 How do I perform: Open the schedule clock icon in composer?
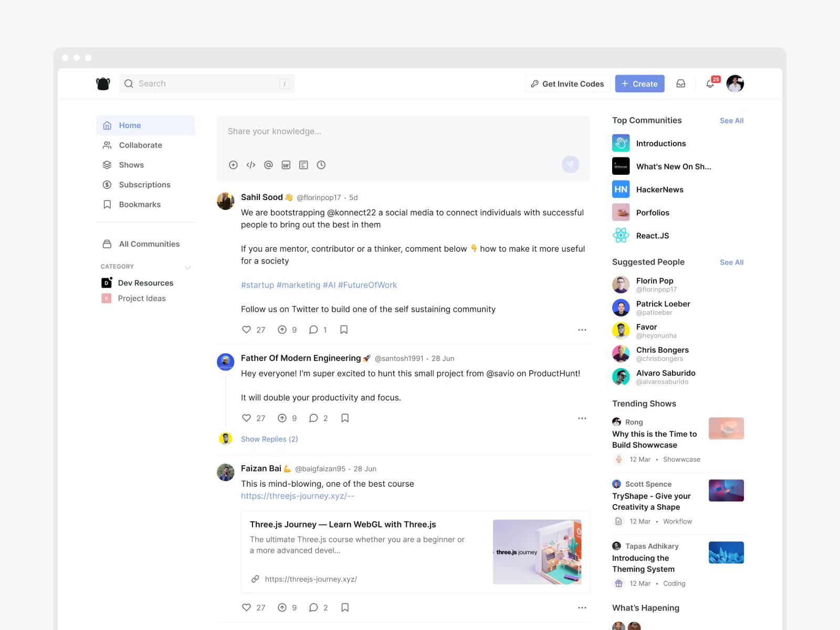321,165
